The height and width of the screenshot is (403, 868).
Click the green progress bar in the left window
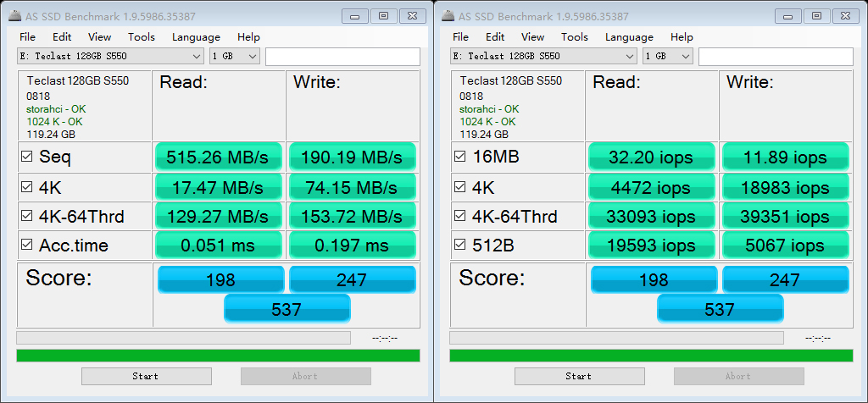tap(218, 355)
